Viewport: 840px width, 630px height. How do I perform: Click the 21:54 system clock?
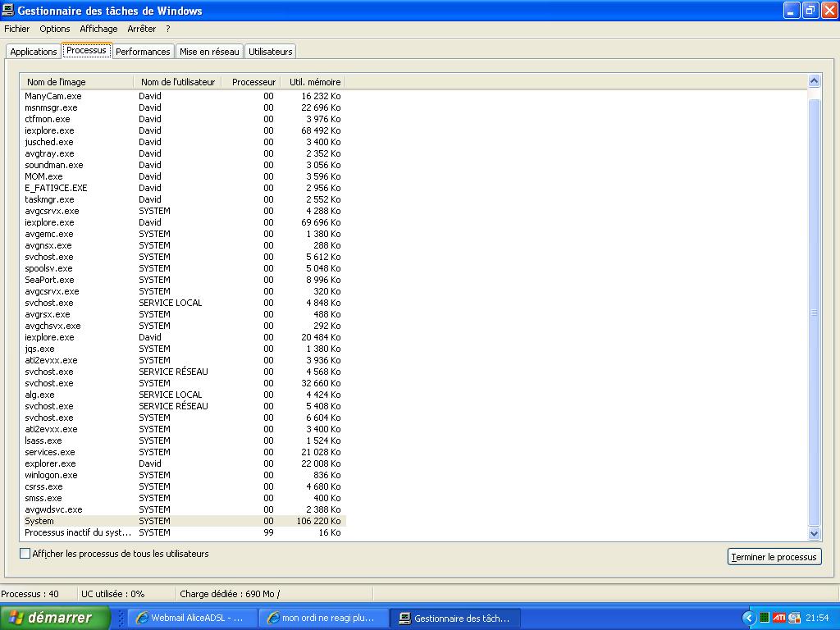tap(817, 618)
